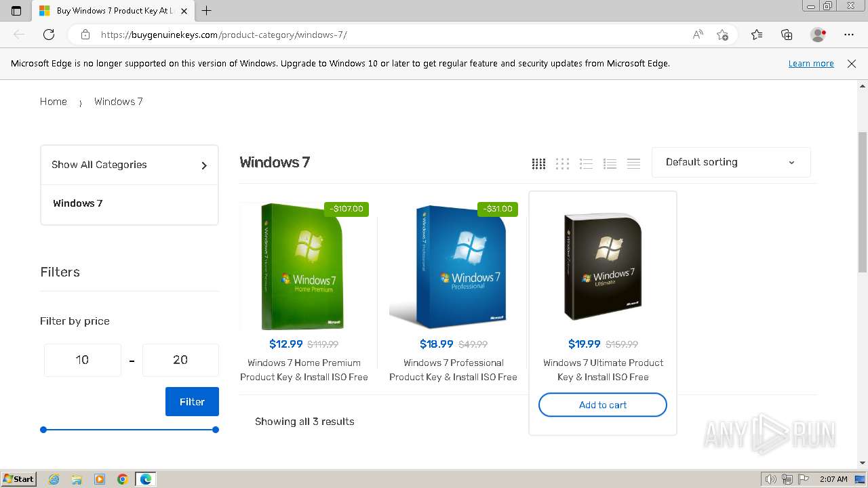Click the -$31.00 discount badge
868x488 pixels.
click(x=498, y=209)
